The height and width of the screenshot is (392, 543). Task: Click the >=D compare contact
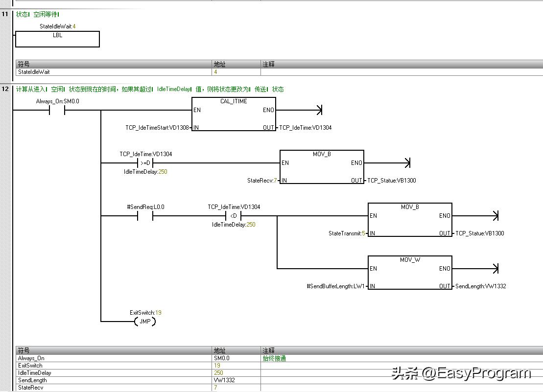click(x=145, y=163)
